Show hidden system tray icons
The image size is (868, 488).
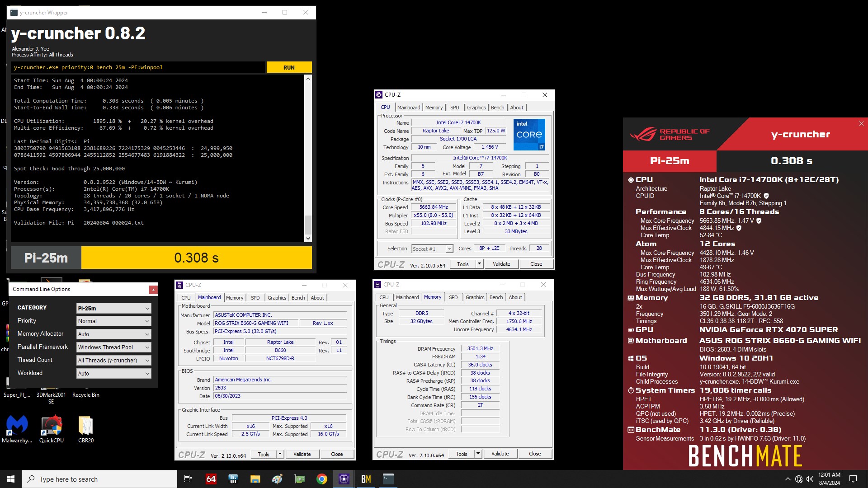(x=788, y=479)
